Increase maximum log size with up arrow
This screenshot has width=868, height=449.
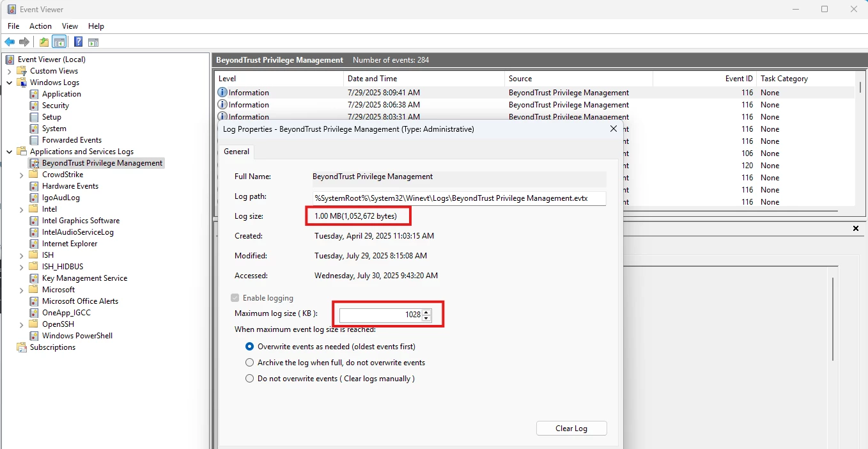pyautogui.click(x=426, y=312)
